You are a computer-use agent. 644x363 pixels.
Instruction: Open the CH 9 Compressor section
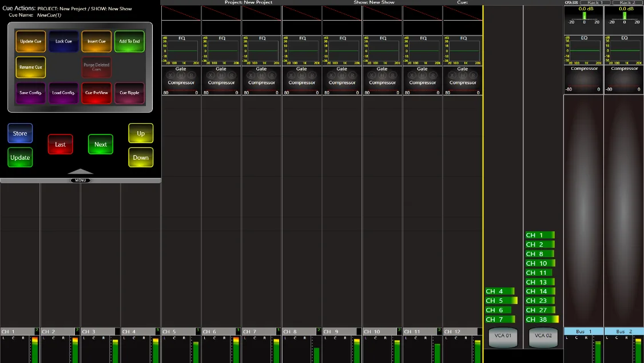click(342, 87)
